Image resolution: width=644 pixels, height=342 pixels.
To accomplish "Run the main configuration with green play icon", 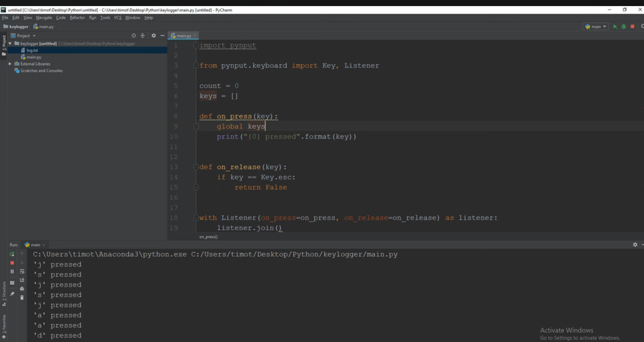I will [x=615, y=27].
